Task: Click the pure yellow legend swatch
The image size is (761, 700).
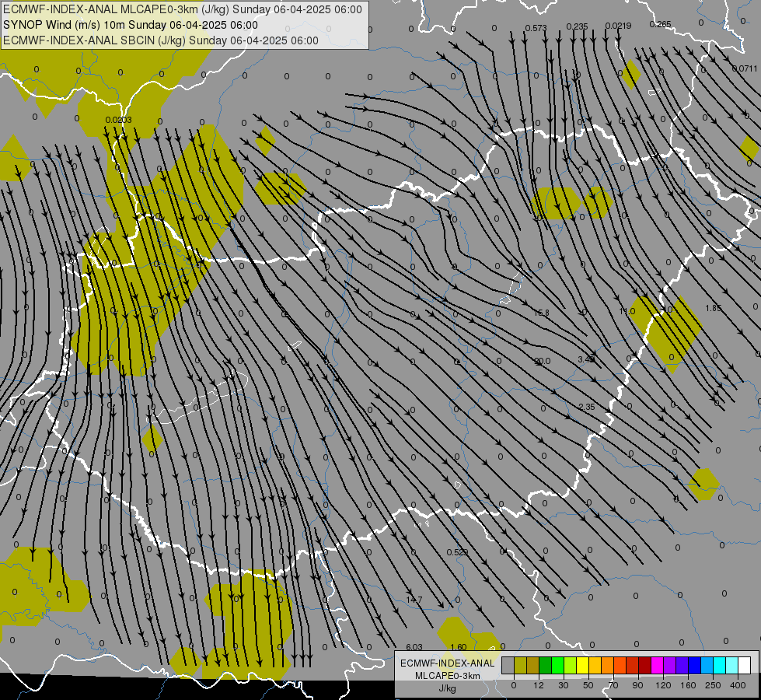Action: point(582,666)
